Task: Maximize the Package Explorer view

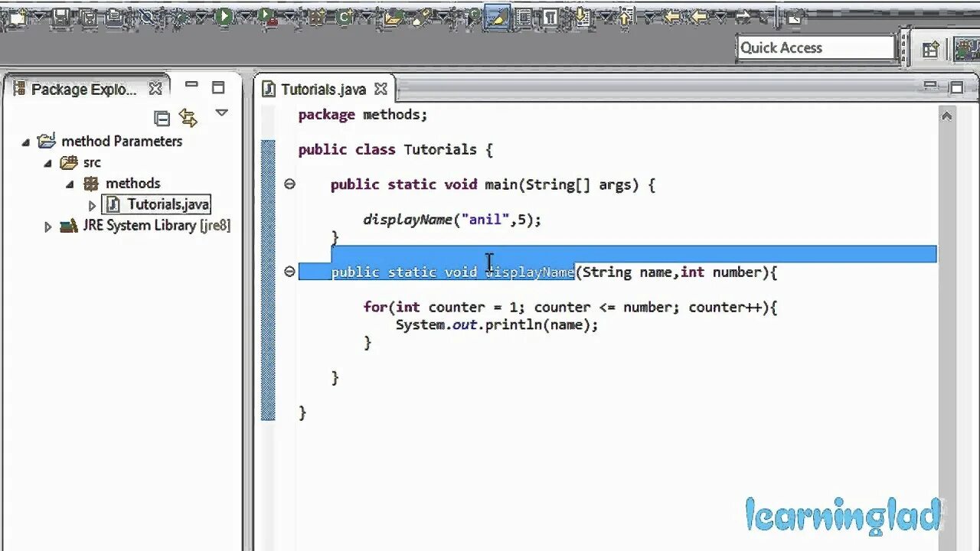Action: click(218, 87)
